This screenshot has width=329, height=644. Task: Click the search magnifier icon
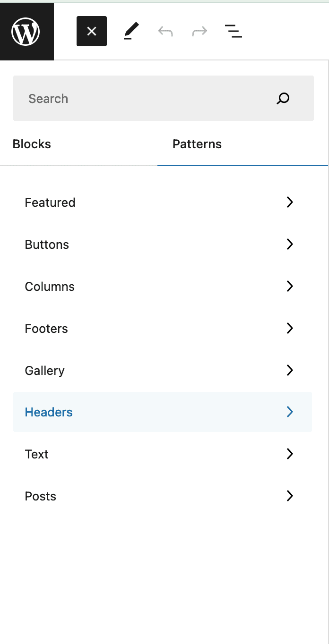(x=283, y=98)
